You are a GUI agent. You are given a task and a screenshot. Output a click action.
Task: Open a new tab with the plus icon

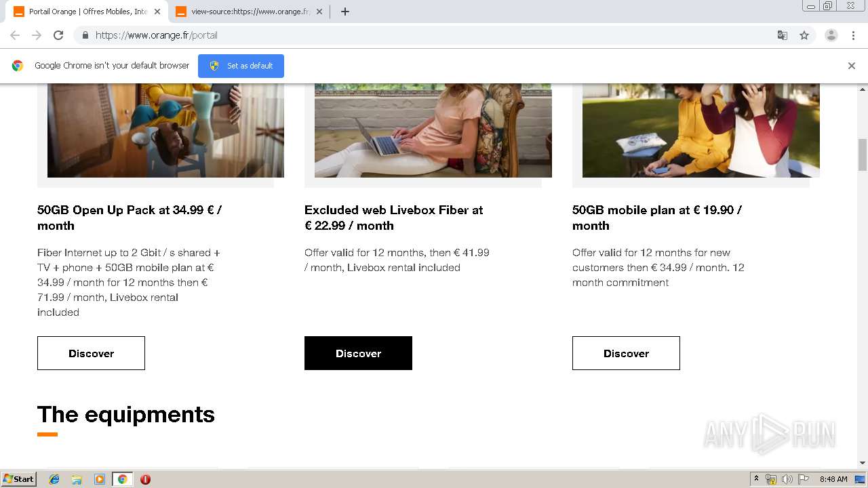click(345, 12)
